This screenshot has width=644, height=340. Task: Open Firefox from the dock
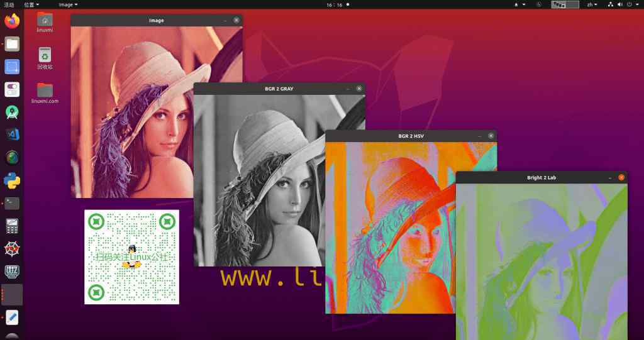[x=12, y=21]
